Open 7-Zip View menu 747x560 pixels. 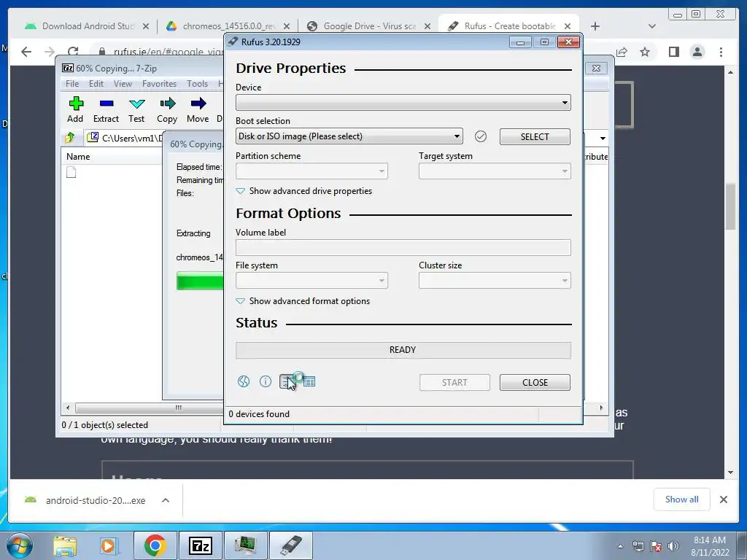tap(123, 84)
